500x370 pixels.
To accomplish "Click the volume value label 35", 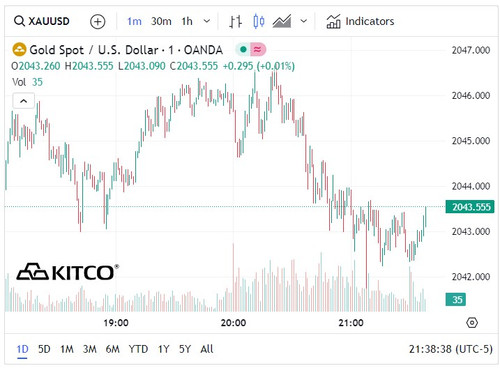I will pyautogui.click(x=456, y=300).
